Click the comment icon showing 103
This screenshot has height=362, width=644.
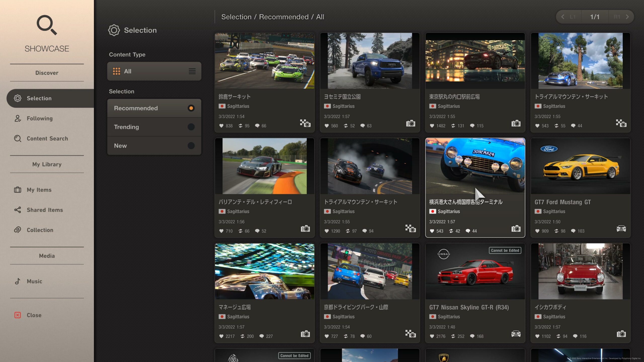click(x=573, y=231)
